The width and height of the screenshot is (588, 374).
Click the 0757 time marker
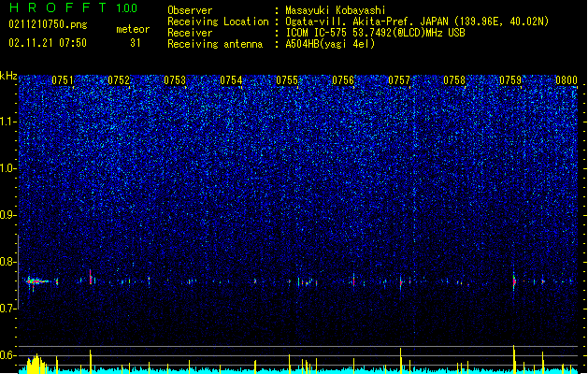click(x=399, y=80)
